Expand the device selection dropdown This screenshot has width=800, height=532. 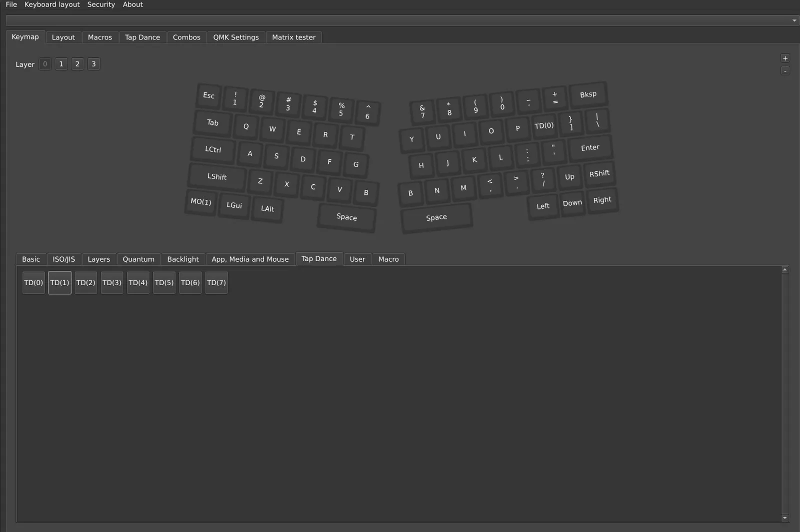tap(794, 20)
